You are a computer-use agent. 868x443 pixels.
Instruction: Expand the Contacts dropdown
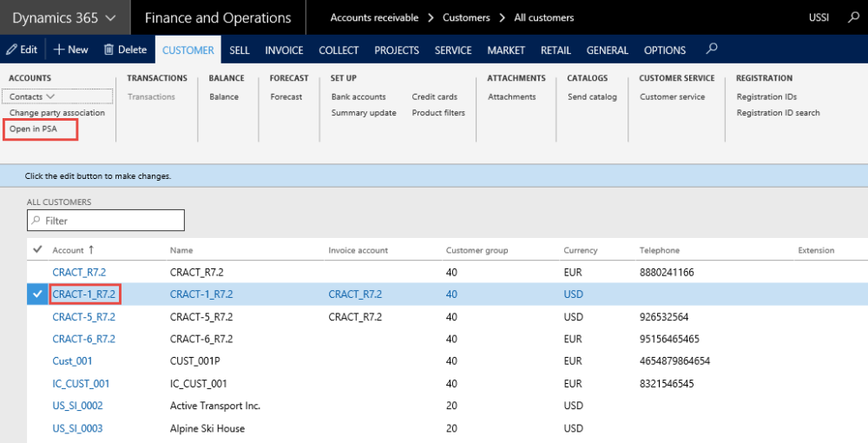50,96
